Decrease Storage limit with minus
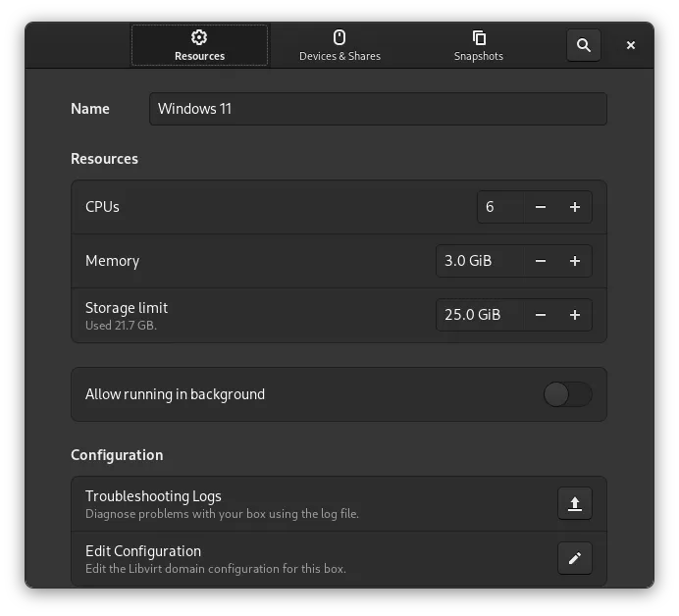679x616 pixels. point(541,315)
